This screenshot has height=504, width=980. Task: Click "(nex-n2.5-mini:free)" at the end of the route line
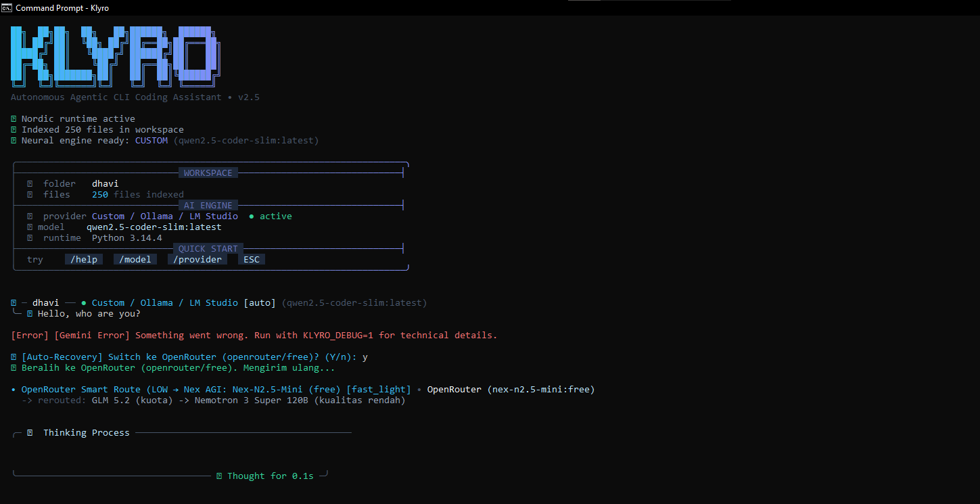pos(541,390)
